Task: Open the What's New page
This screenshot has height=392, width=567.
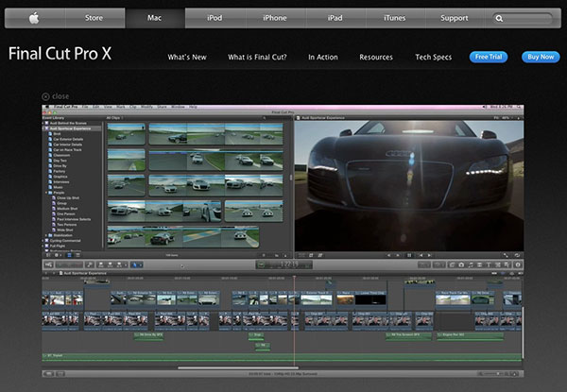Action: (187, 57)
